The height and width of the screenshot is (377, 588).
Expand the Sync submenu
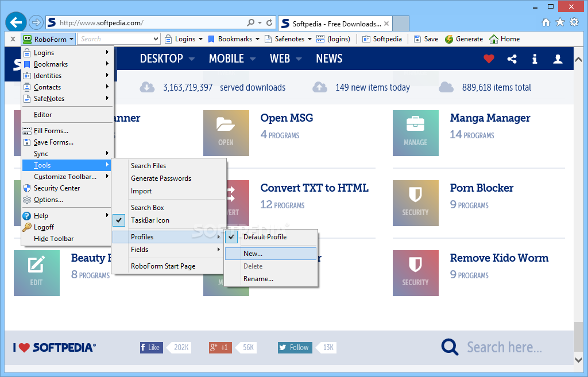tap(67, 154)
